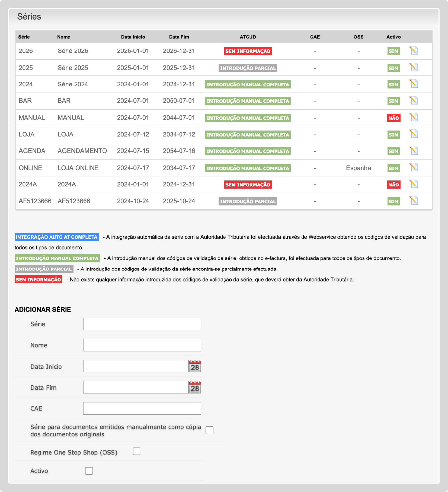
Task: Click edit icon for LOJA ONLINE row
Action: [414, 168]
